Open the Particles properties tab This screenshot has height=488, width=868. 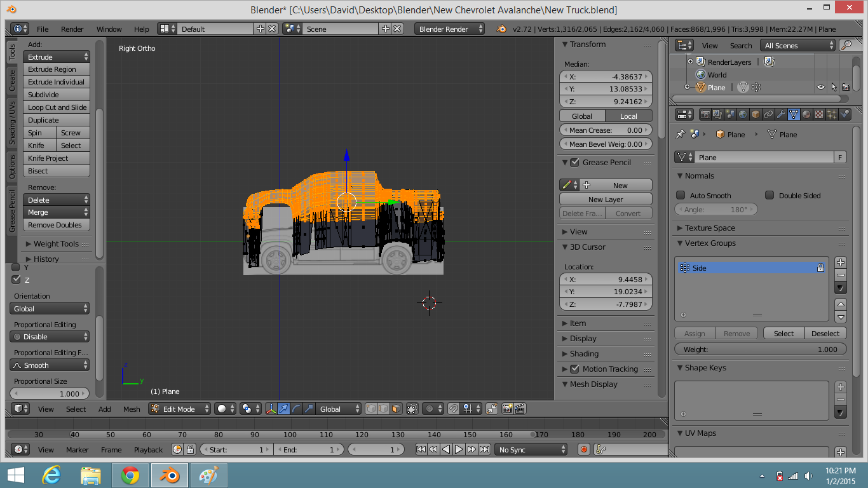click(832, 114)
